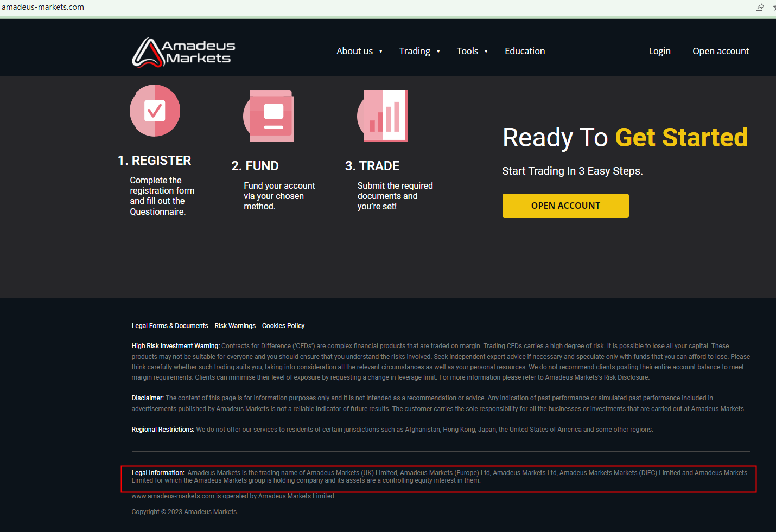Image resolution: width=776 pixels, height=532 pixels.
Task: Click the 'Regional Restrictions:' label
Action: tap(163, 430)
